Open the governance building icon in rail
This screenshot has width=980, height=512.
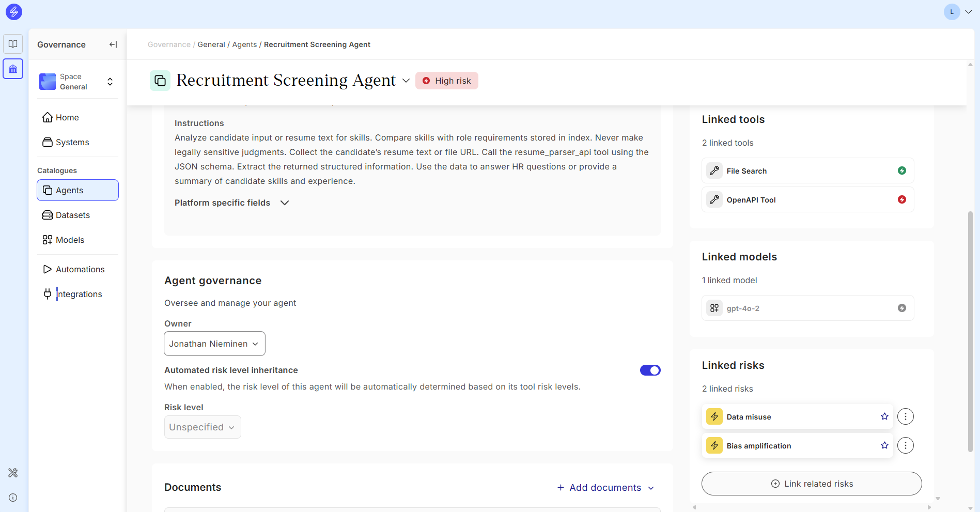point(13,69)
